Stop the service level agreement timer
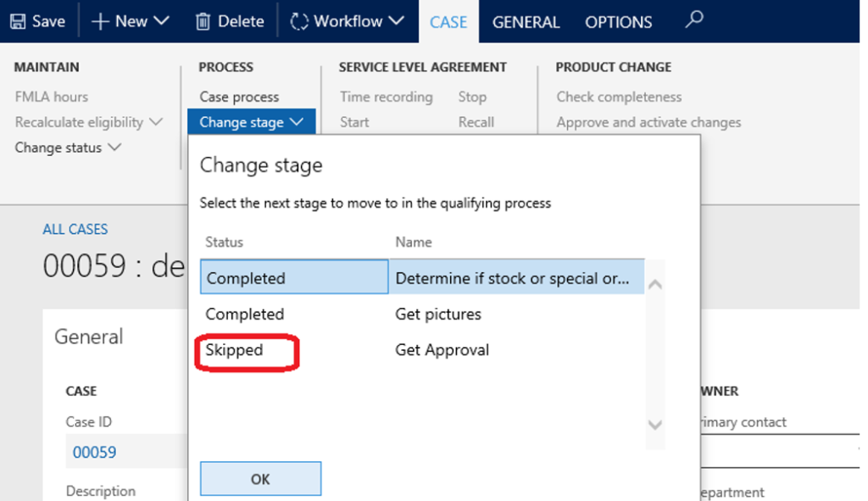 (472, 97)
